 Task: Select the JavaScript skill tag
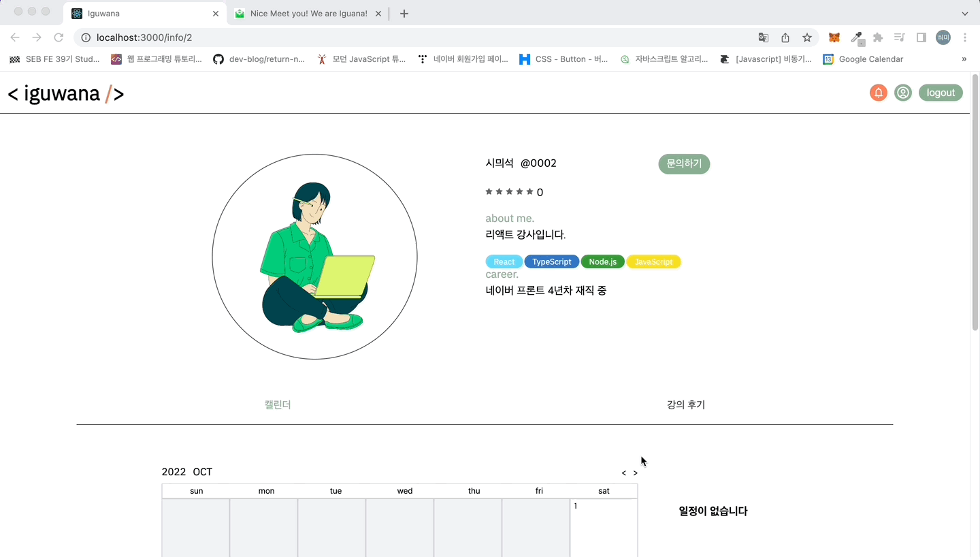[653, 261]
